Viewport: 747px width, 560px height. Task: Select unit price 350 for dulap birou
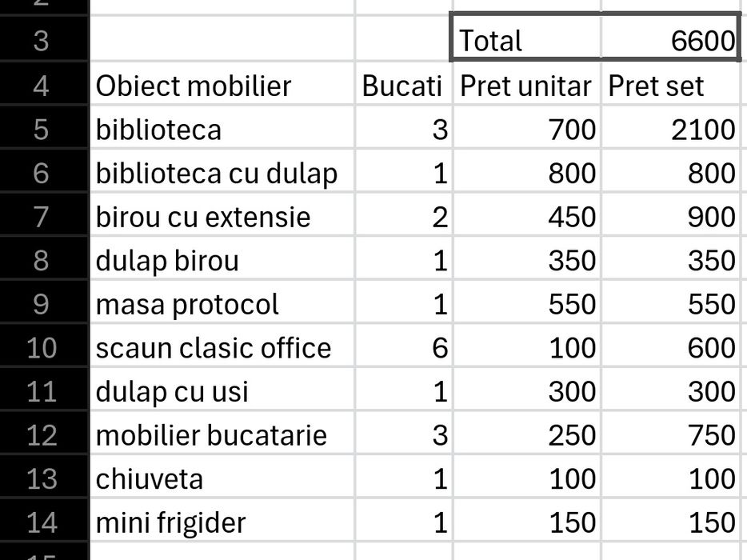click(x=526, y=260)
